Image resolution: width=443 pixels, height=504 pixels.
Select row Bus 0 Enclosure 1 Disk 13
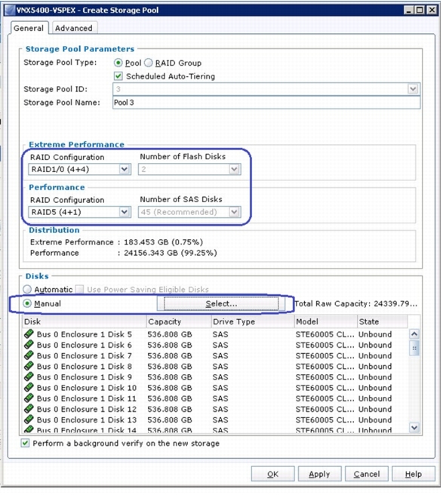point(215,419)
